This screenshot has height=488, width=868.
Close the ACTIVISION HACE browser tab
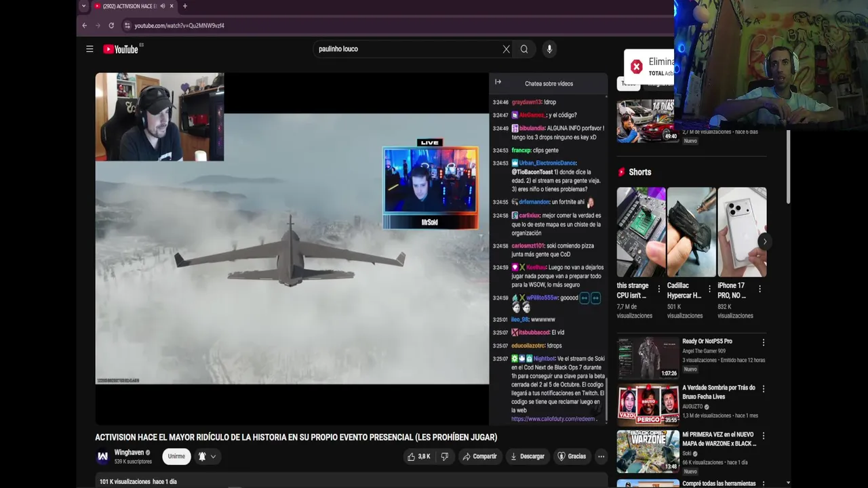coord(172,6)
